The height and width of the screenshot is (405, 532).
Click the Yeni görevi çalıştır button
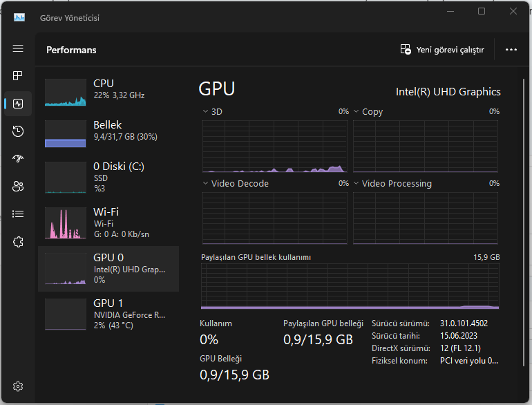point(443,50)
